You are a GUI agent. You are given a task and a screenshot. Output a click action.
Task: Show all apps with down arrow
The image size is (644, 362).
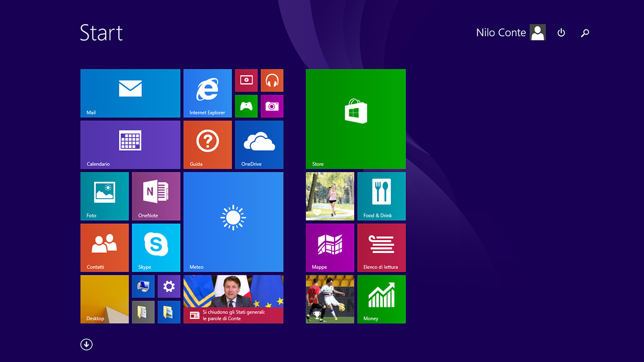click(87, 344)
